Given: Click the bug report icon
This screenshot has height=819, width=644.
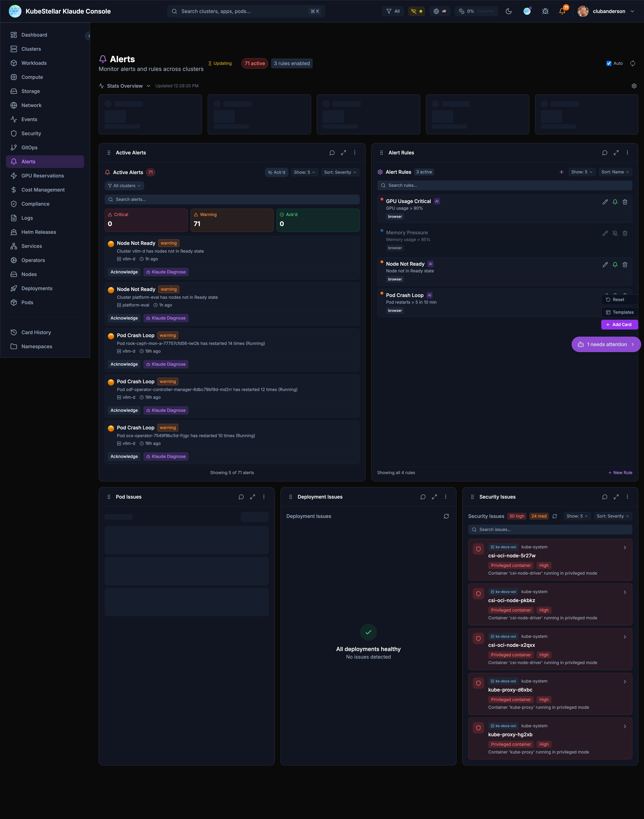Looking at the screenshot, I should [x=545, y=11].
